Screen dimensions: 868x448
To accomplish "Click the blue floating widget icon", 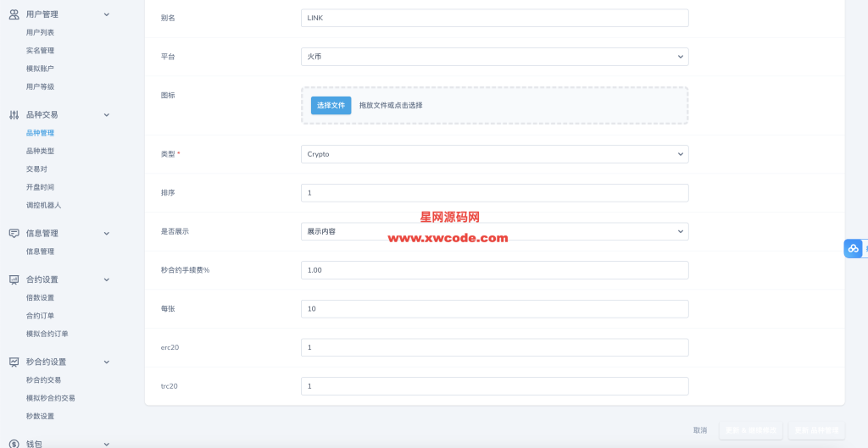I will (854, 248).
